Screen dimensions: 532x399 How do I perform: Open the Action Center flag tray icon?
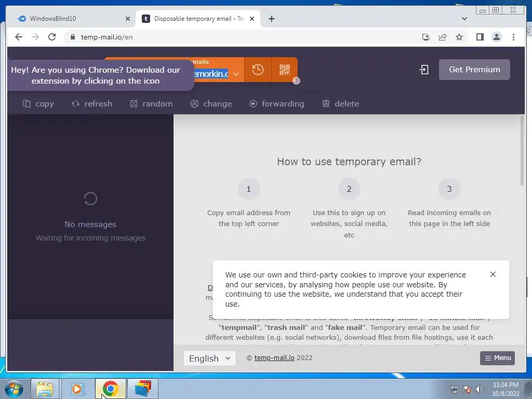(467, 389)
